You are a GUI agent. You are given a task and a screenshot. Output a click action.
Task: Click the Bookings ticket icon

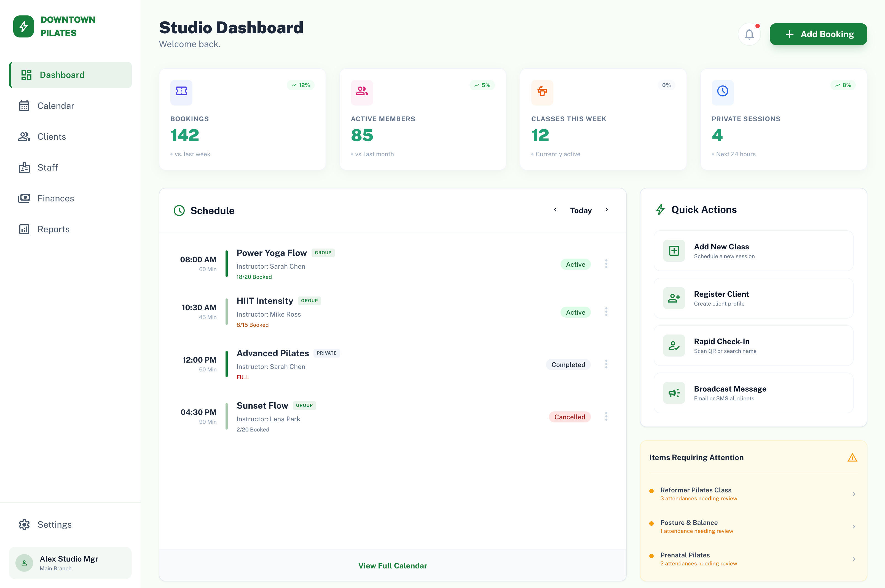181,91
